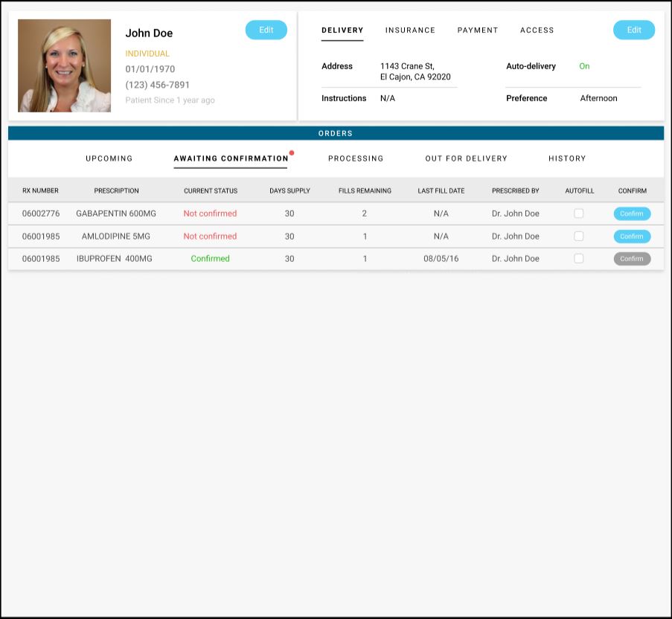Go to the Access tab
The width and height of the screenshot is (672, 619).
[537, 31]
